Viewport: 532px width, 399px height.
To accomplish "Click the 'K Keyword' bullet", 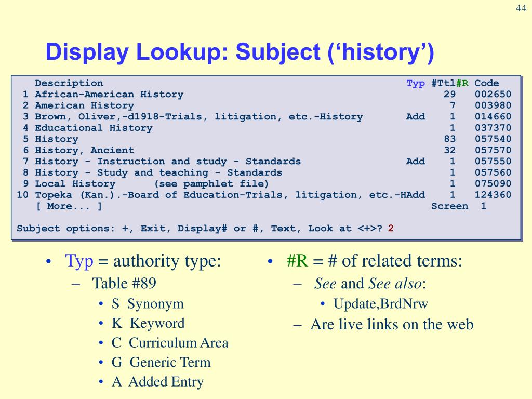I will coord(148,323).
